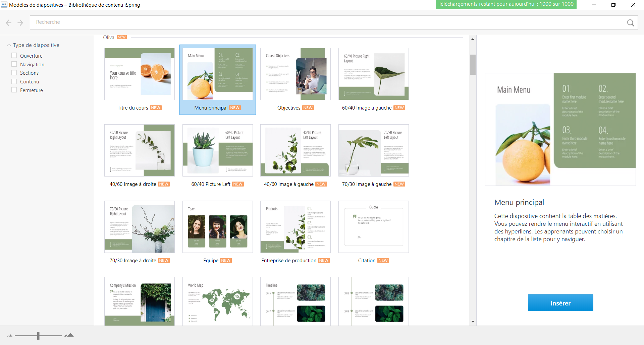The image size is (644, 345).
Task: Enable the Ouverture checkbox
Action: (x=14, y=56)
